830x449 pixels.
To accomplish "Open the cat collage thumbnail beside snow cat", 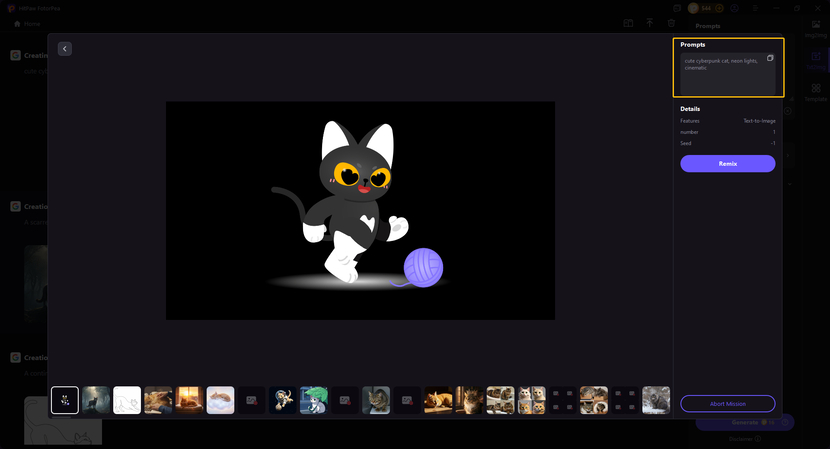I will (593, 400).
